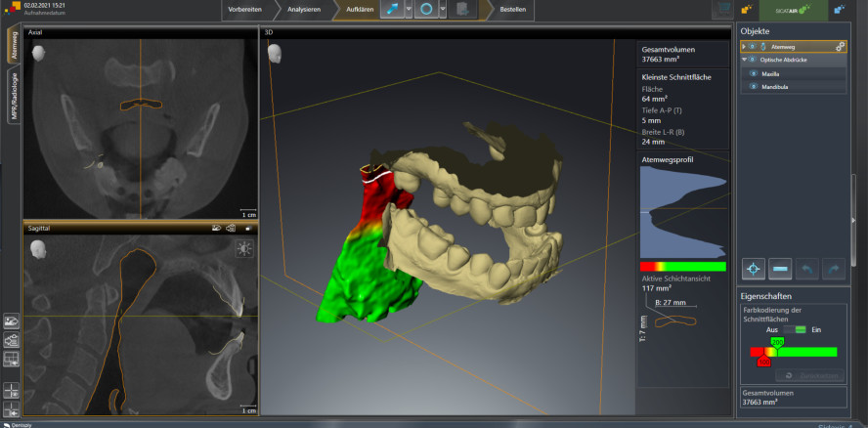Image resolution: width=868 pixels, height=428 pixels.
Task: Click the circle drawing tool in workflow bar
Action: tap(426, 10)
